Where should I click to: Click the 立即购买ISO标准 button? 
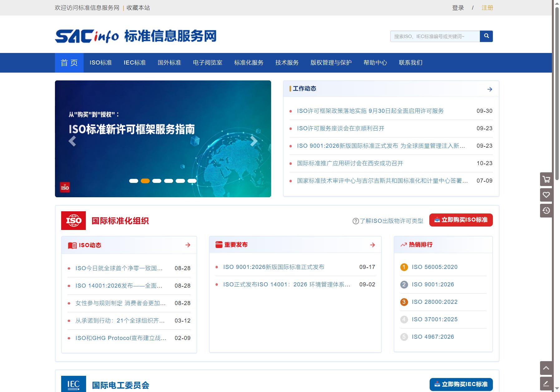461,220
